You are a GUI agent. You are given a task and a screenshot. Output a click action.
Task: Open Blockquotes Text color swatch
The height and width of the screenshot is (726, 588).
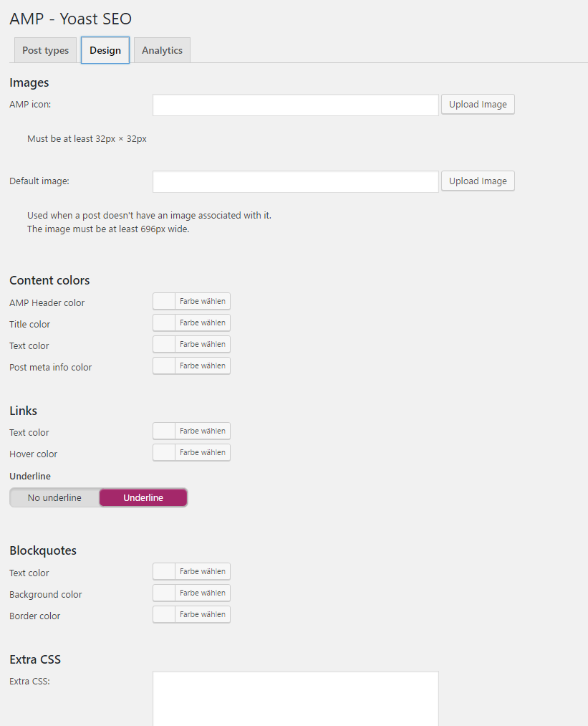point(165,572)
